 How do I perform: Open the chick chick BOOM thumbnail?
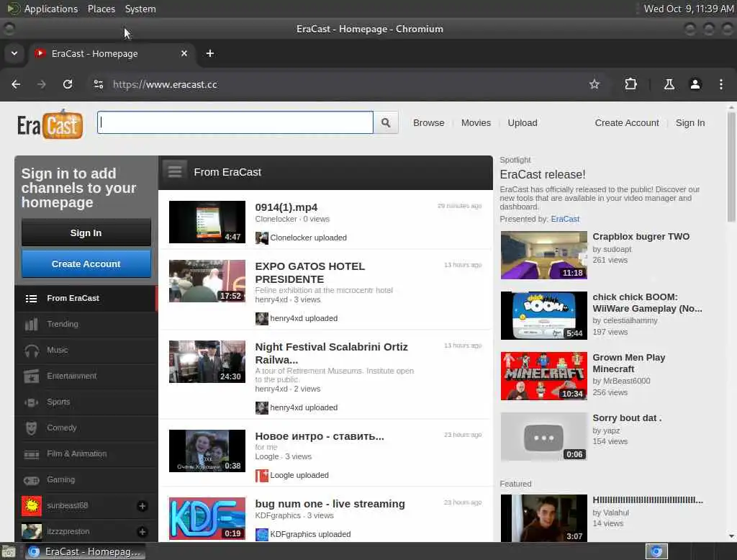[544, 315]
